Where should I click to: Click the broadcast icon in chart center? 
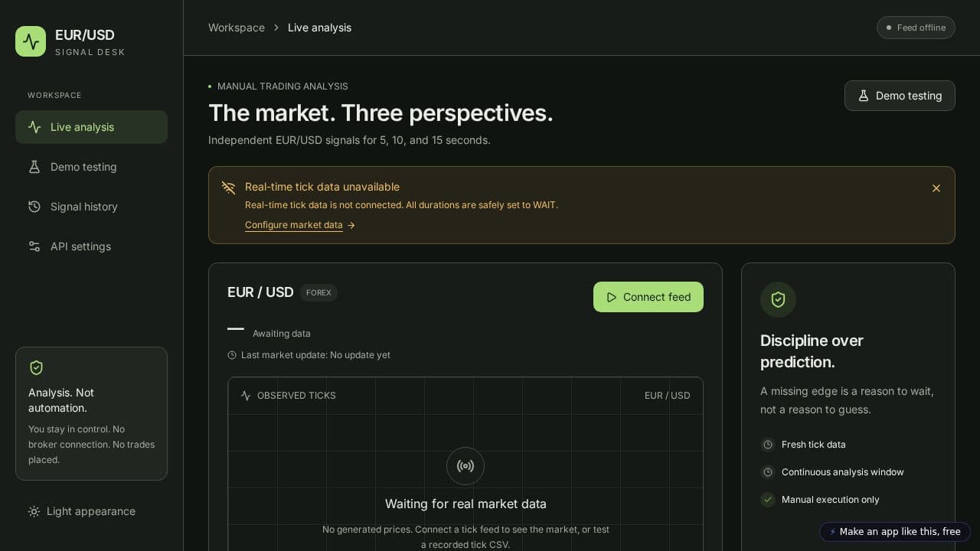[465, 466]
